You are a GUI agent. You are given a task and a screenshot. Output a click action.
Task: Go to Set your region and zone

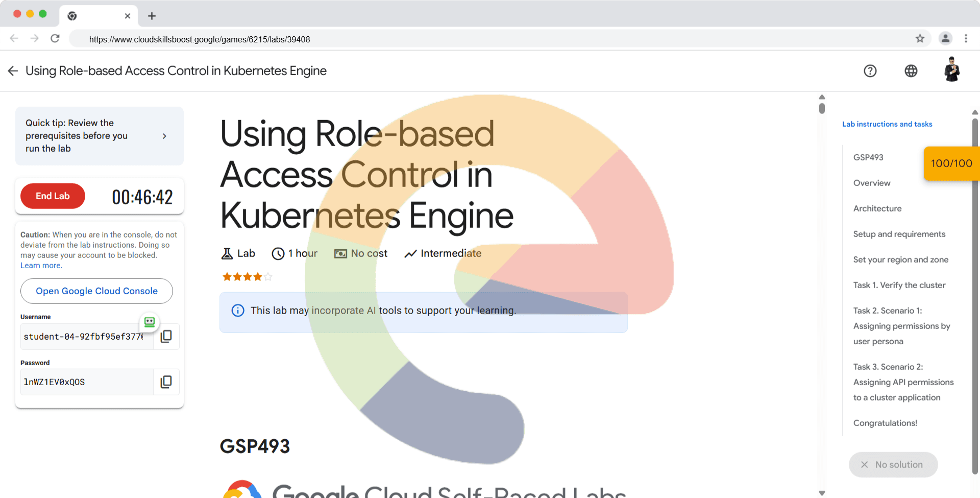(x=901, y=259)
